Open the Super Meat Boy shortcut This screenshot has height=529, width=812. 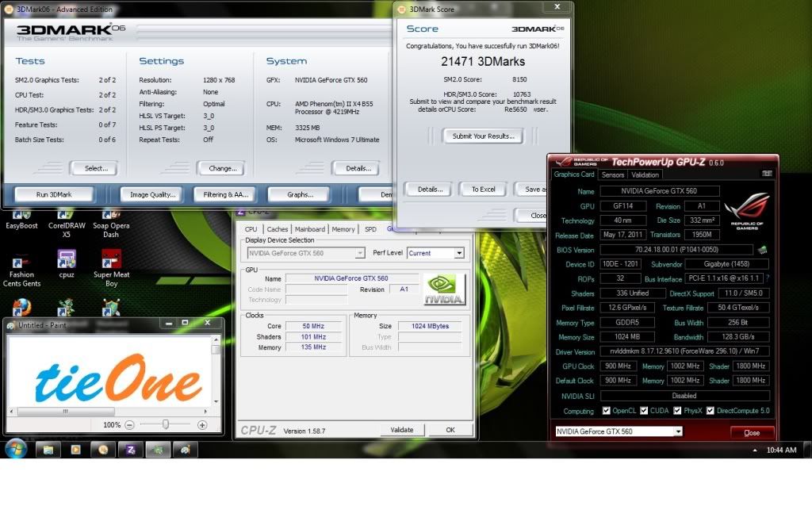pyautogui.click(x=111, y=270)
